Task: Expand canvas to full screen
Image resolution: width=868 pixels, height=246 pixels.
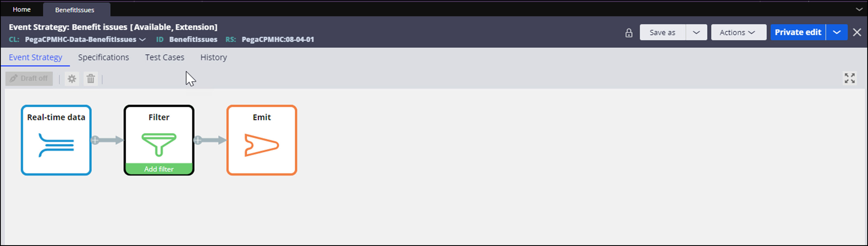Action: coord(849,78)
